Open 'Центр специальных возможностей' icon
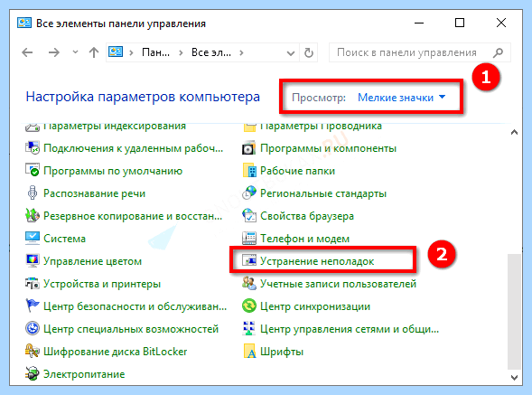This screenshot has width=532, height=395. pyautogui.click(x=33, y=328)
